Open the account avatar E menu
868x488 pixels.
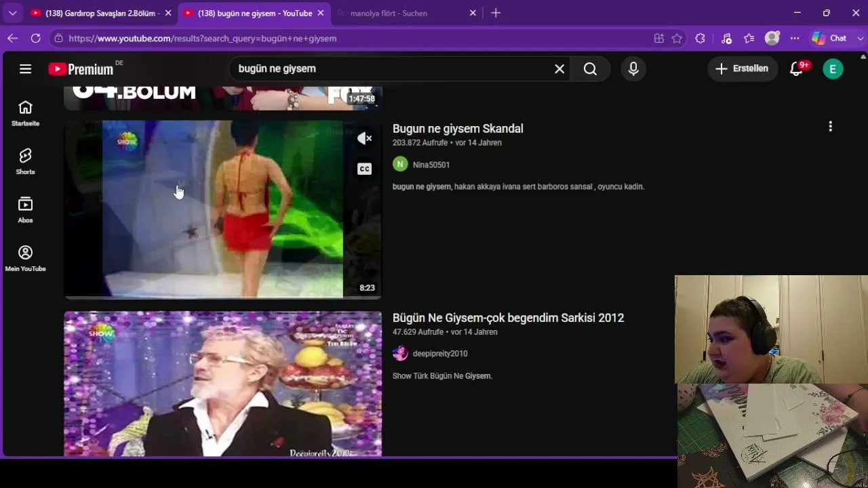[x=833, y=68]
